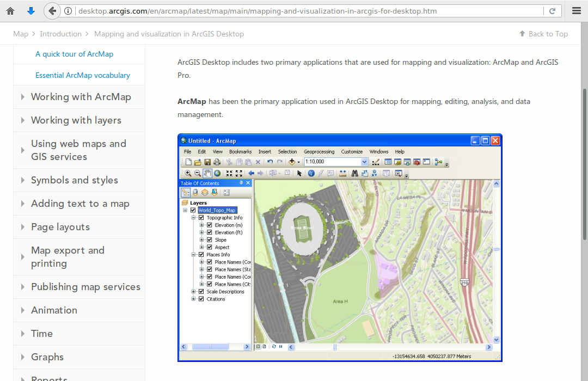Open the browser hamburger menu
This screenshot has width=588, height=381.
(577, 11)
